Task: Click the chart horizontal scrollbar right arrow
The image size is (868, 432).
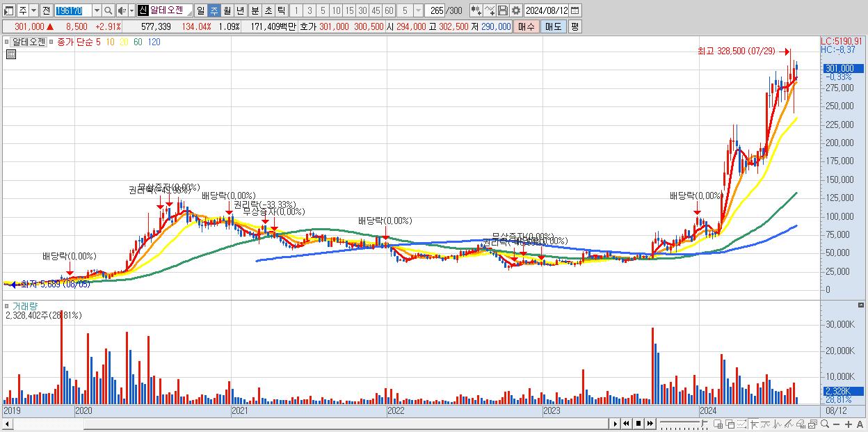Action: coord(616,424)
